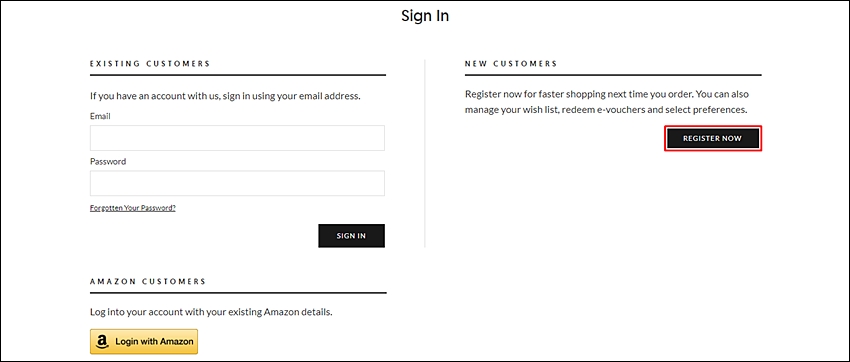Screen dimensions: 850x362
Task: Select the AMAZON CUSTOMERS heading
Action: pyautogui.click(x=148, y=282)
